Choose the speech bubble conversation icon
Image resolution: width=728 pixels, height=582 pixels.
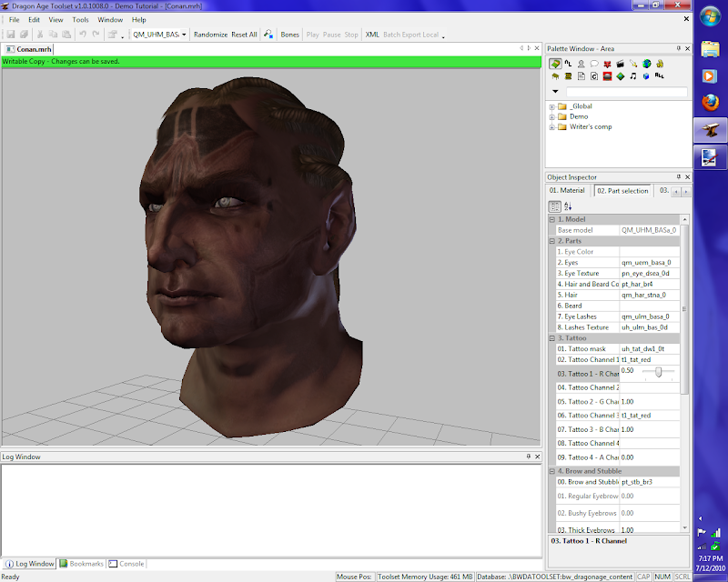(594, 64)
